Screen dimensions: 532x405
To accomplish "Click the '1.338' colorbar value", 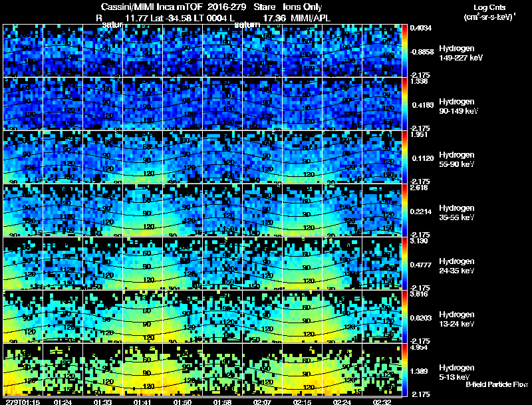I will tap(420, 81).
